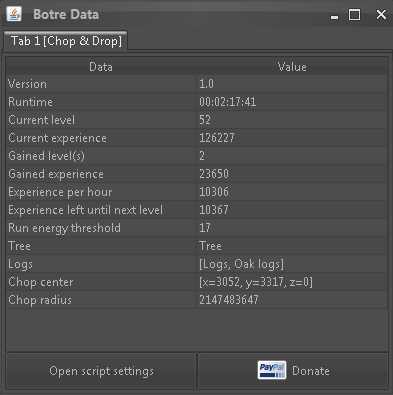Maximize the Botre Data window
Image resolution: width=393 pixels, height=395 pixels.
point(354,15)
